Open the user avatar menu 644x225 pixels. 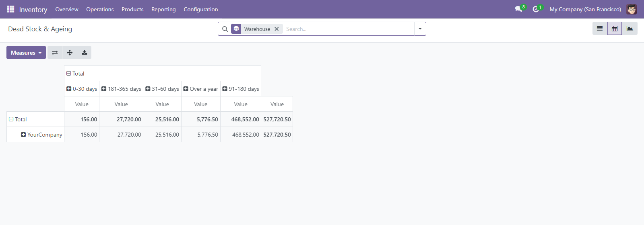pyautogui.click(x=632, y=9)
